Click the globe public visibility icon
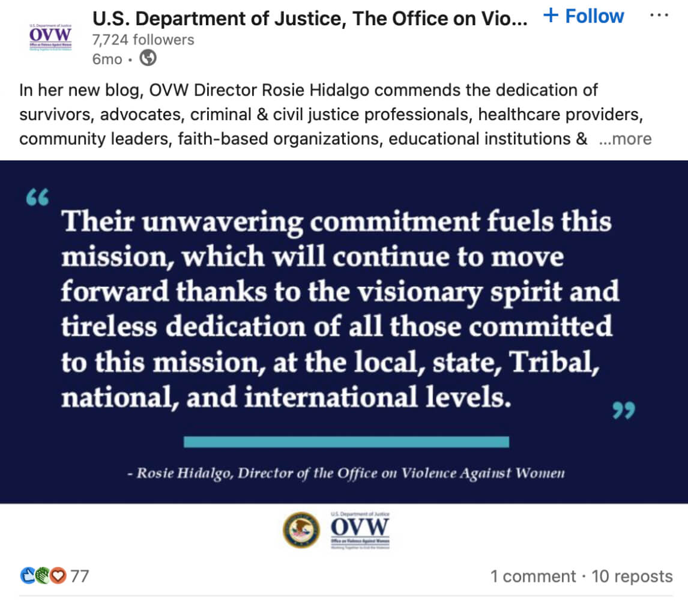The image size is (688, 616). click(x=148, y=59)
